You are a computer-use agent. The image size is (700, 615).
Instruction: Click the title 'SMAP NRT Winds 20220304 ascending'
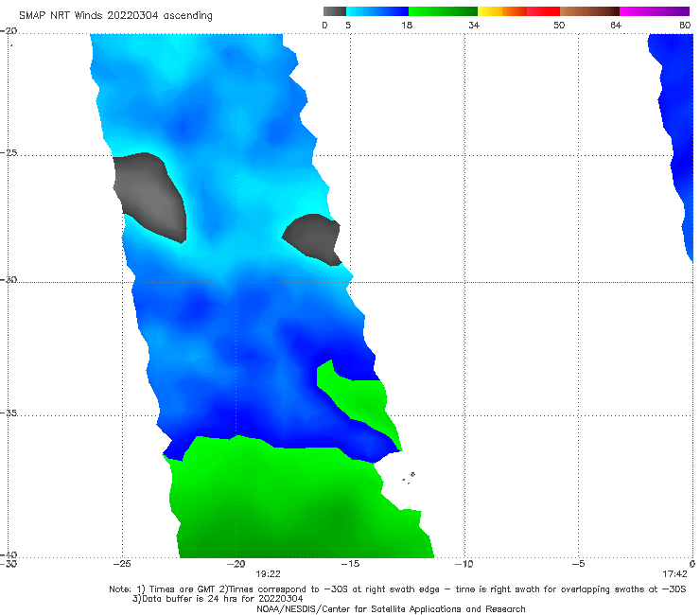(x=115, y=16)
